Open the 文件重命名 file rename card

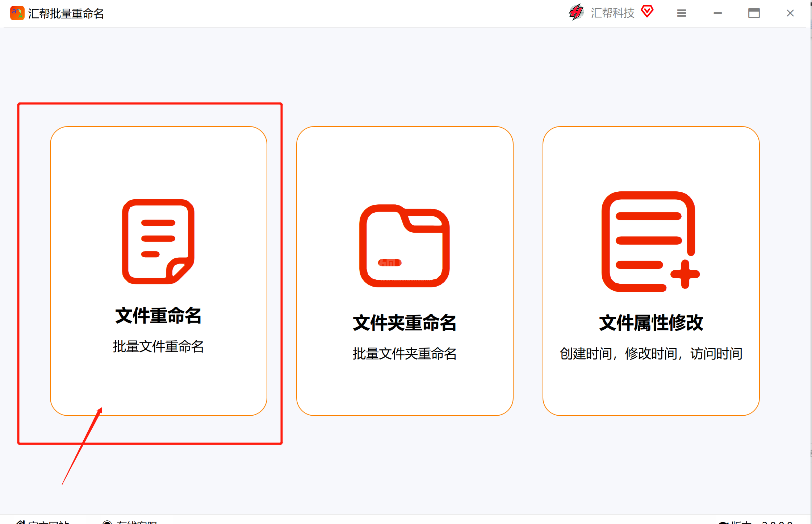click(x=159, y=271)
